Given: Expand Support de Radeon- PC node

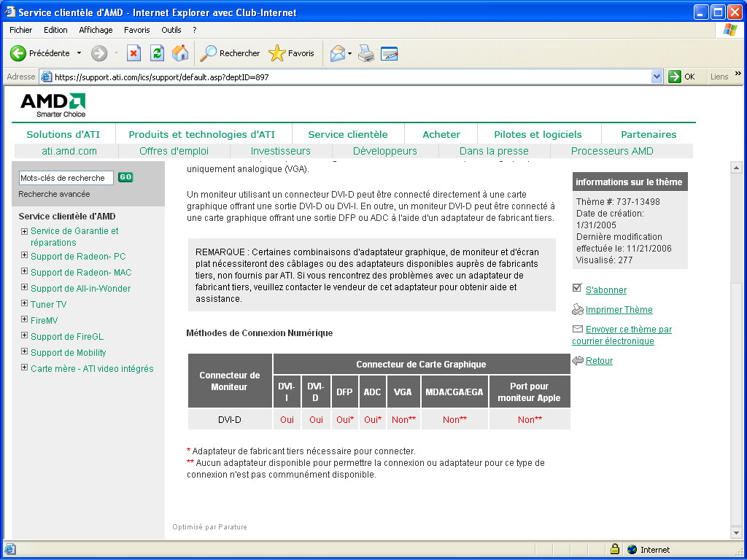Looking at the screenshot, I should [x=24, y=255].
